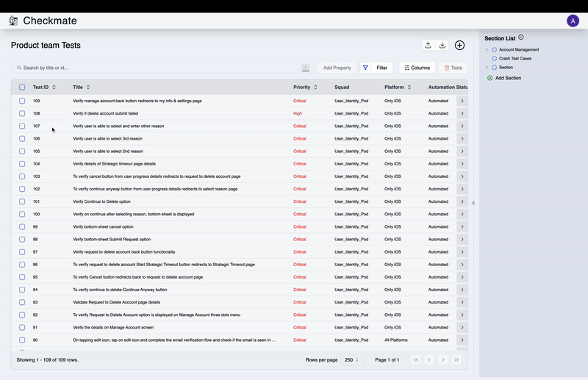This screenshot has height=380, width=588.
Task: Open the Filter button
Action: coord(376,68)
